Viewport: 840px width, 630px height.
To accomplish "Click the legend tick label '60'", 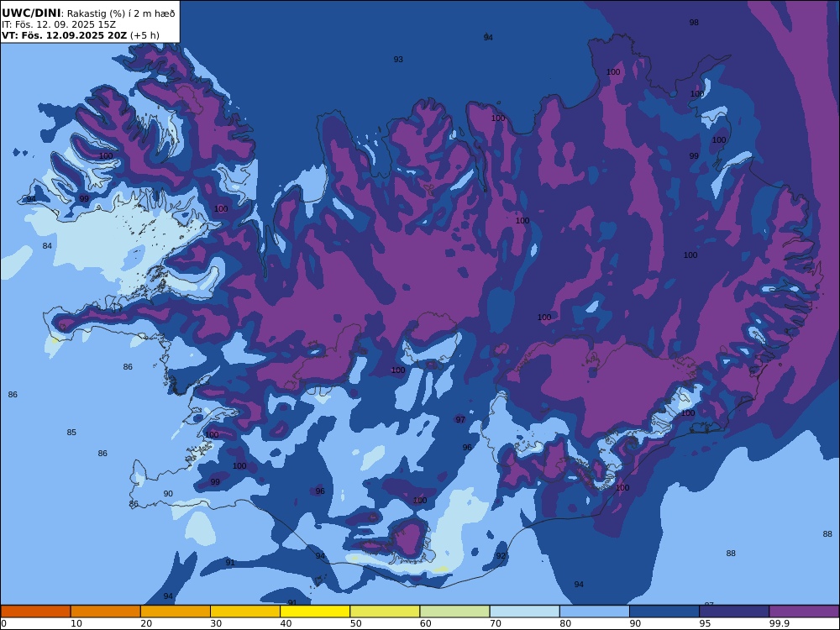I will (x=426, y=623).
